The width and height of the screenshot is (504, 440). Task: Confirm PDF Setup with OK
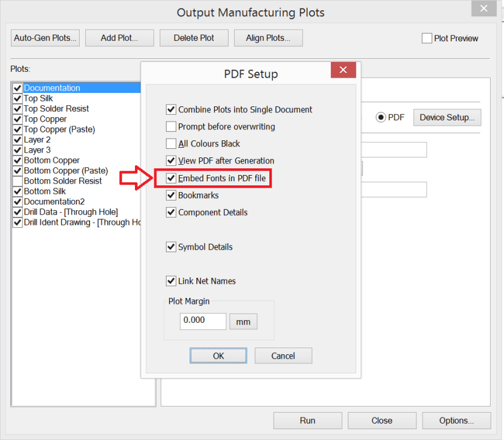(x=218, y=356)
